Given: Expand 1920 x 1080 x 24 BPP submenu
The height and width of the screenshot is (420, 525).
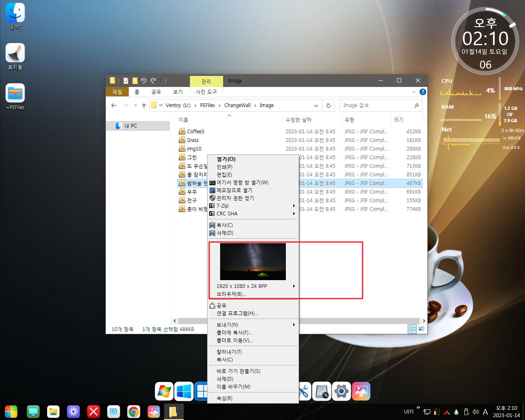Looking at the screenshot, I should [253, 286].
